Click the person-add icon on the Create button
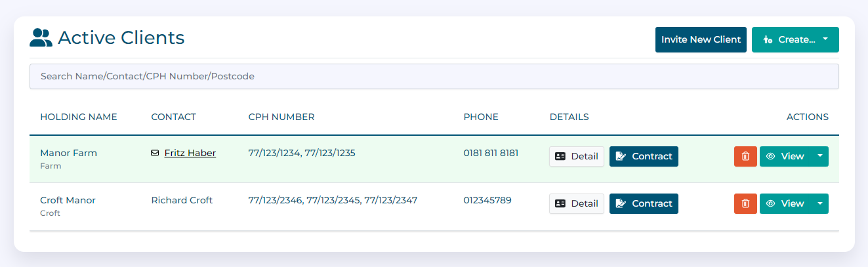This screenshot has width=868, height=267. click(x=767, y=40)
